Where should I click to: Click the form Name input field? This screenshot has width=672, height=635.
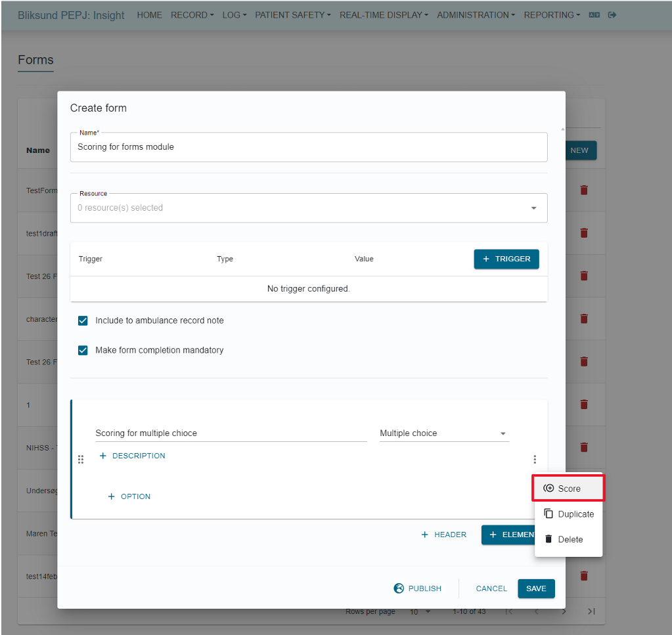pos(309,147)
